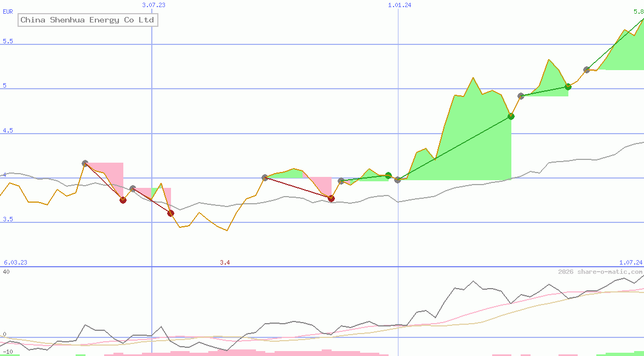This screenshot has width=644, height=356.
Task: Click the gray marker at the chart peak
Action: 586,70
